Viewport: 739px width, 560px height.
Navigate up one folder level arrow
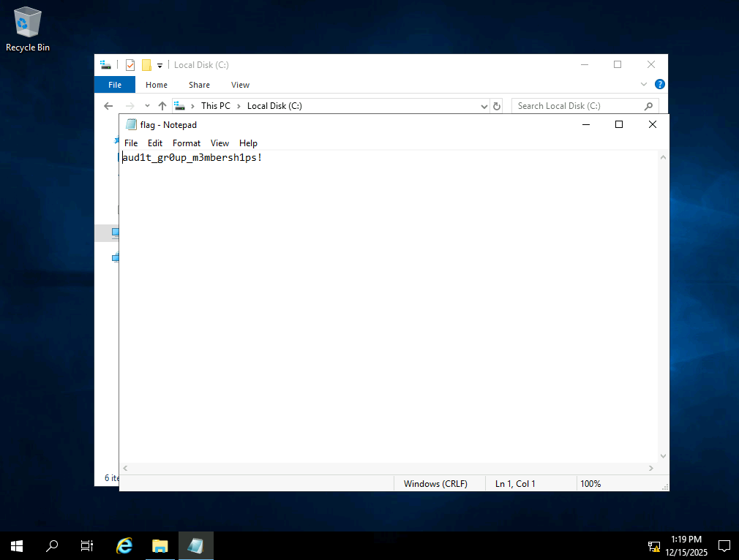pos(162,106)
